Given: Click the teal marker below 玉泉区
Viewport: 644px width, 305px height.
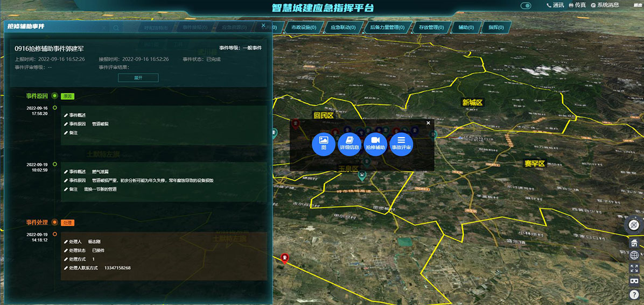Looking at the screenshot, I should point(362,176).
